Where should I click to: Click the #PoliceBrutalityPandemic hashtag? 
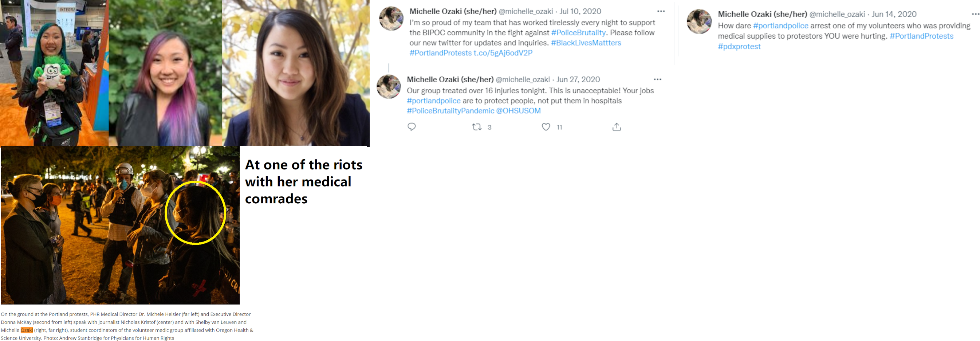click(450, 111)
